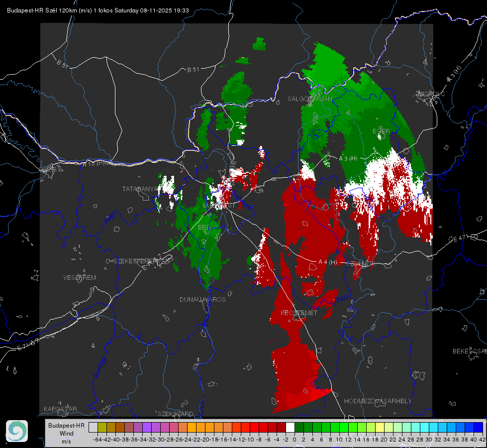Click the KECSKEMÉT city label

(299, 313)
